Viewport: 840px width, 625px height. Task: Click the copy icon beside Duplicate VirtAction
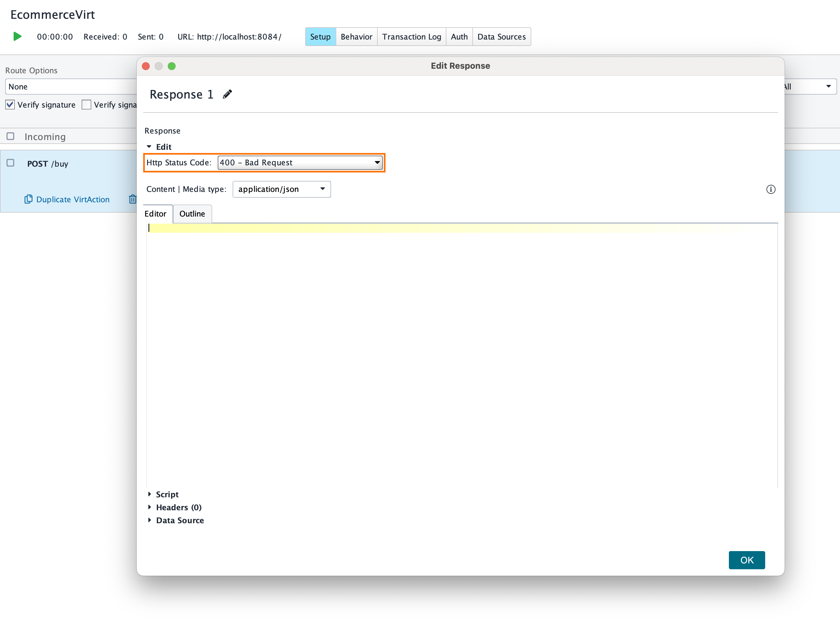tap(29, 199)
